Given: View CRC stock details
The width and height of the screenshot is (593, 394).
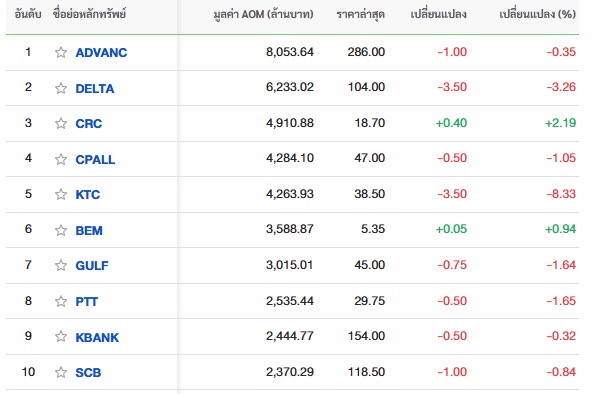Looking at the screenshot, I should coord(89,124).
